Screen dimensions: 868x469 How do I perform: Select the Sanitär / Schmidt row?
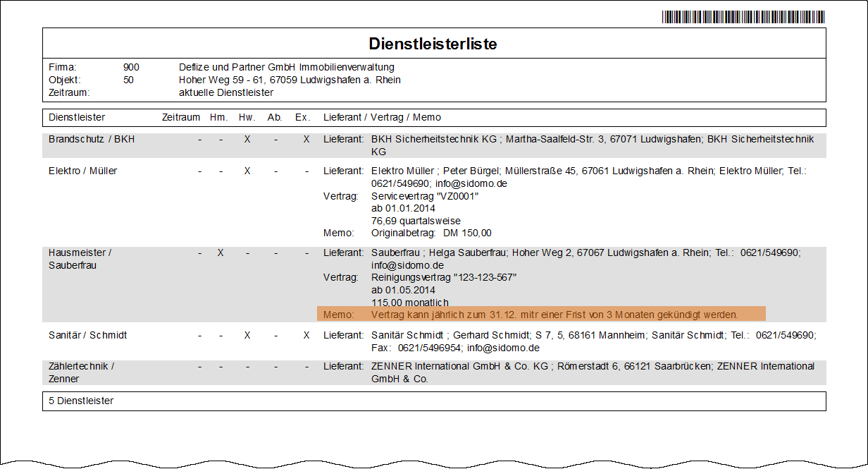click(x=434, y=341)
